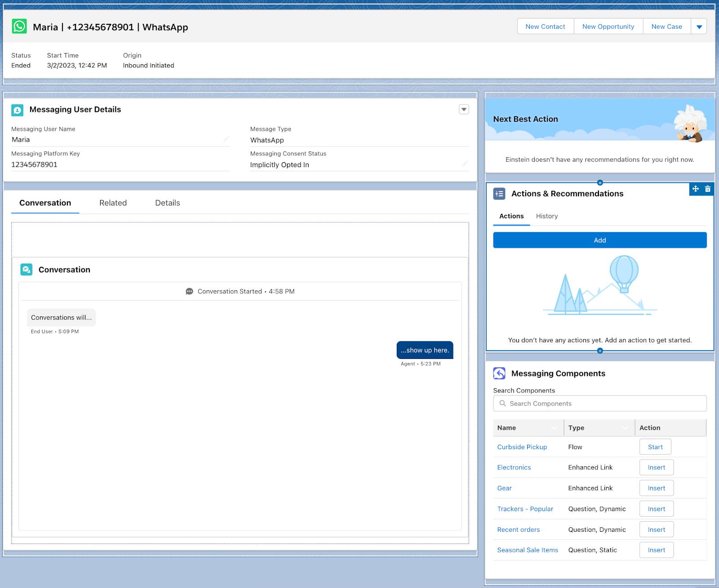The width and height of the screenshot is (719, 588).
Task: Click the Add button under Actions
Action: click(x=599, y=240)
